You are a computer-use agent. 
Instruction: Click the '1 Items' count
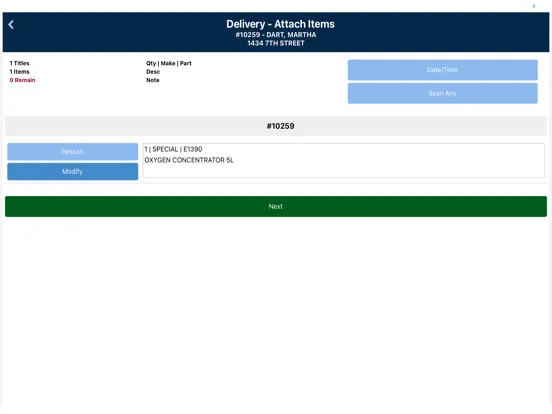coord(19,72)
